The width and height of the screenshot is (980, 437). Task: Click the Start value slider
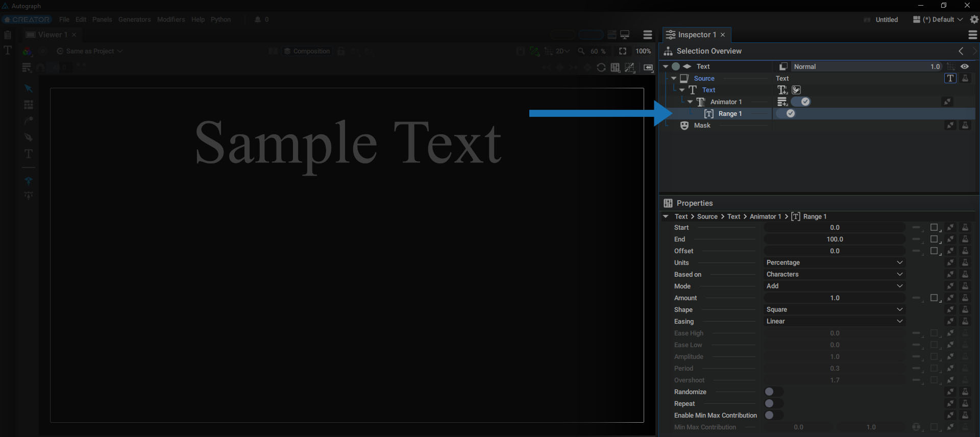point(835,228)
